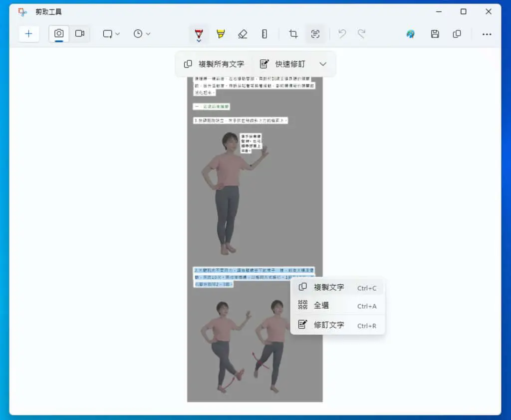Click the 複製所有文字 button

pyautogui.click(x=214, y=64)
